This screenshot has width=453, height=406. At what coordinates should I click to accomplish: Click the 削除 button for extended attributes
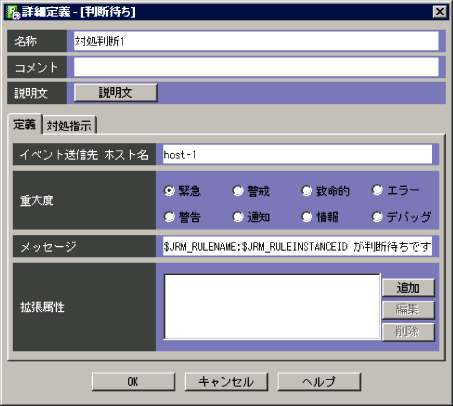point(408,332)
